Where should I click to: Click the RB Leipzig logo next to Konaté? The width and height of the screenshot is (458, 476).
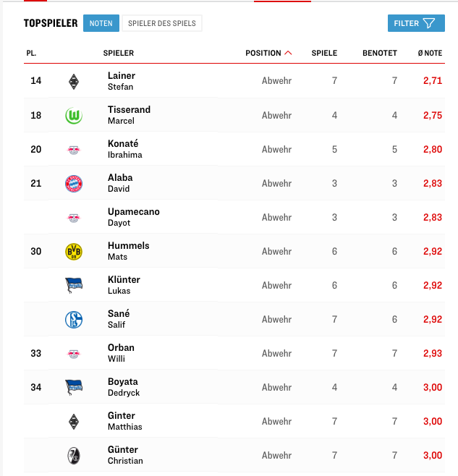tap(74, 150)
